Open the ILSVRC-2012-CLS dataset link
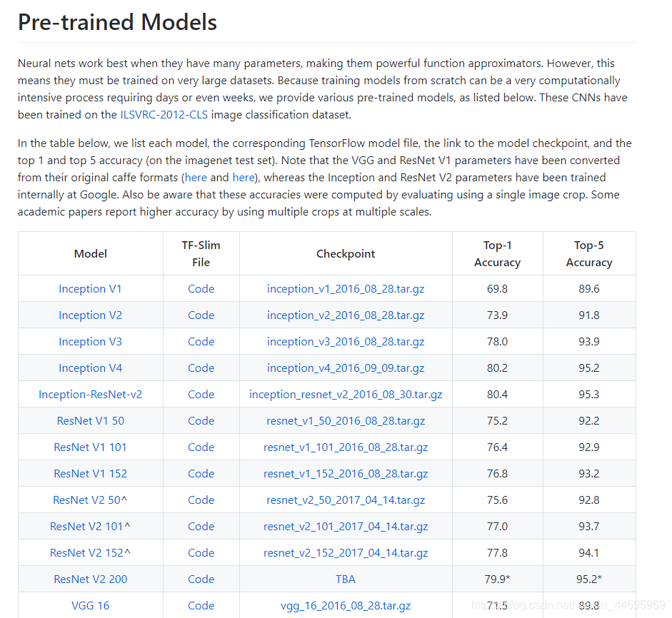 (x=164, y=115)
